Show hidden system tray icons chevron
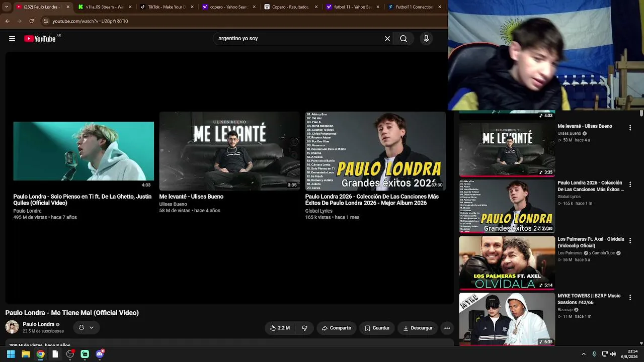This screenshot has height=362, width=644. [x=584, y=354]
